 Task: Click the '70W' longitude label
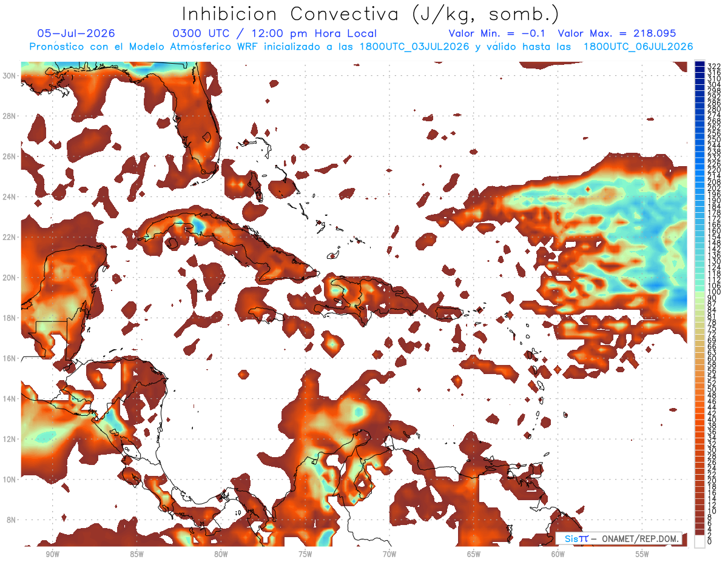[x=389, y=554]
